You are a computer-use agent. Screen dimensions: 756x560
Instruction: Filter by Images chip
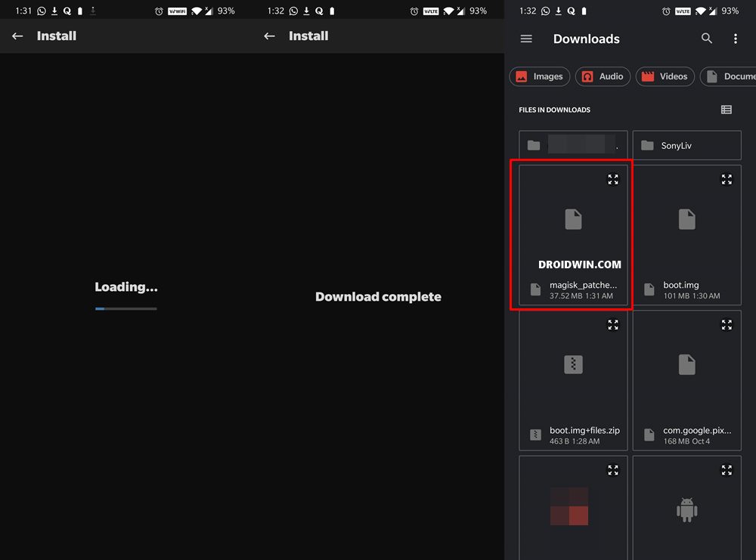[x=540, y=76]
